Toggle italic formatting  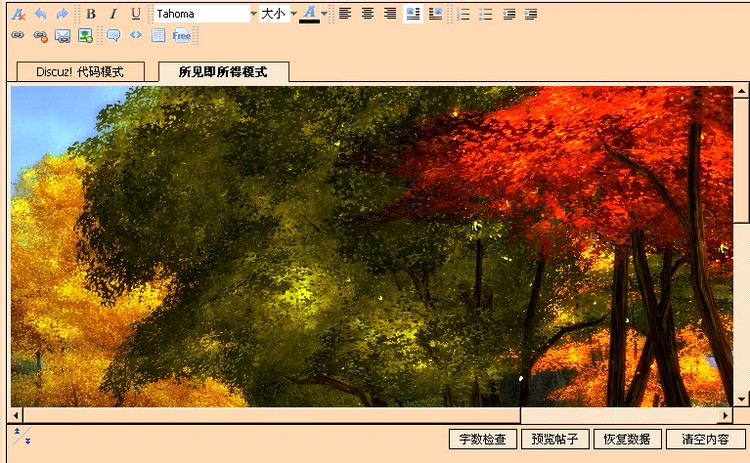click(113, 14)
